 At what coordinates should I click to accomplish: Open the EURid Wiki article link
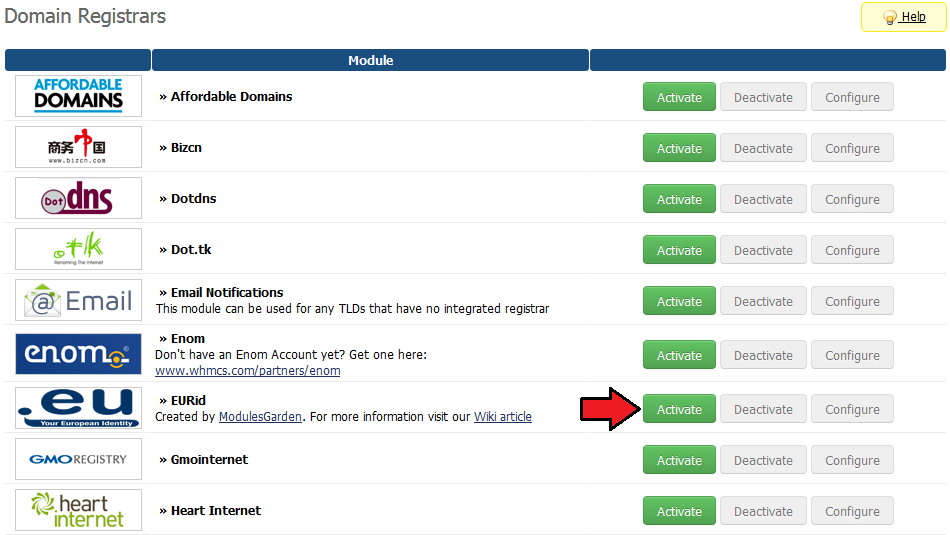click(x=502, y=416)
